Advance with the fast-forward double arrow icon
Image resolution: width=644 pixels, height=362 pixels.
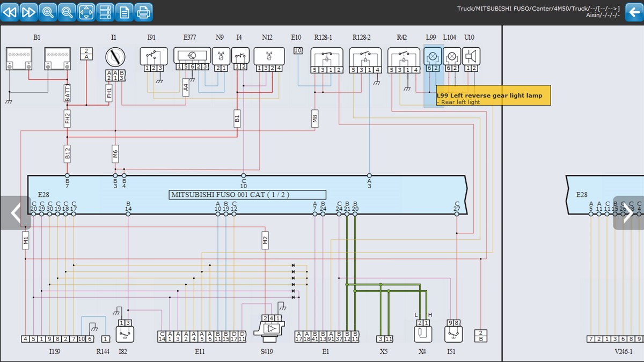pos(29,12)
